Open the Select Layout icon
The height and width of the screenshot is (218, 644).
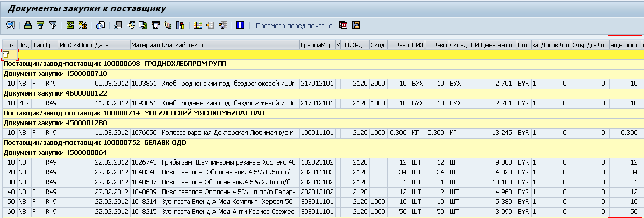coord(210,25)
